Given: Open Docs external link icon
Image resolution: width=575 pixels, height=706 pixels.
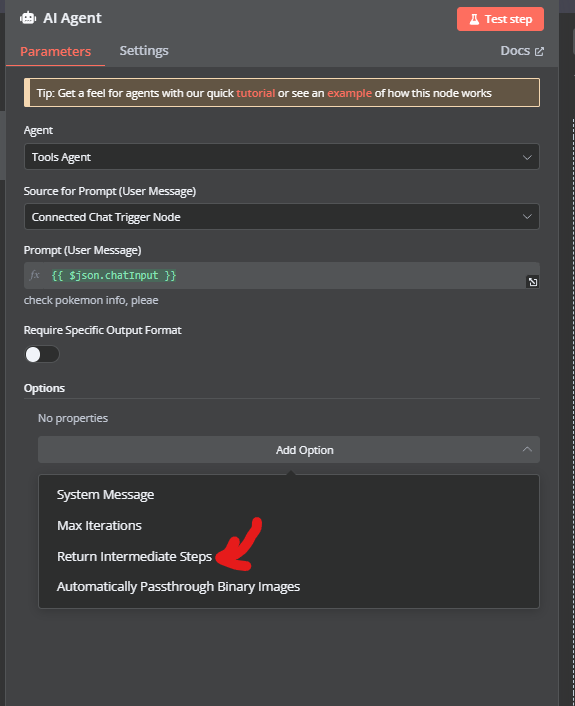Looking at the screenshot, I should coord(539,51).
